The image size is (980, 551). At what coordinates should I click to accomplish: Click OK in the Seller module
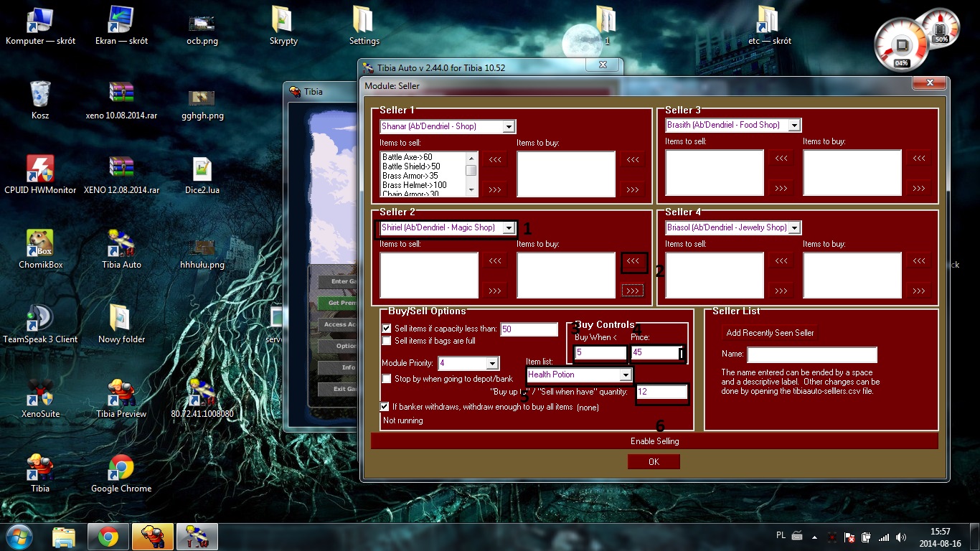click(x=654, y=462)
